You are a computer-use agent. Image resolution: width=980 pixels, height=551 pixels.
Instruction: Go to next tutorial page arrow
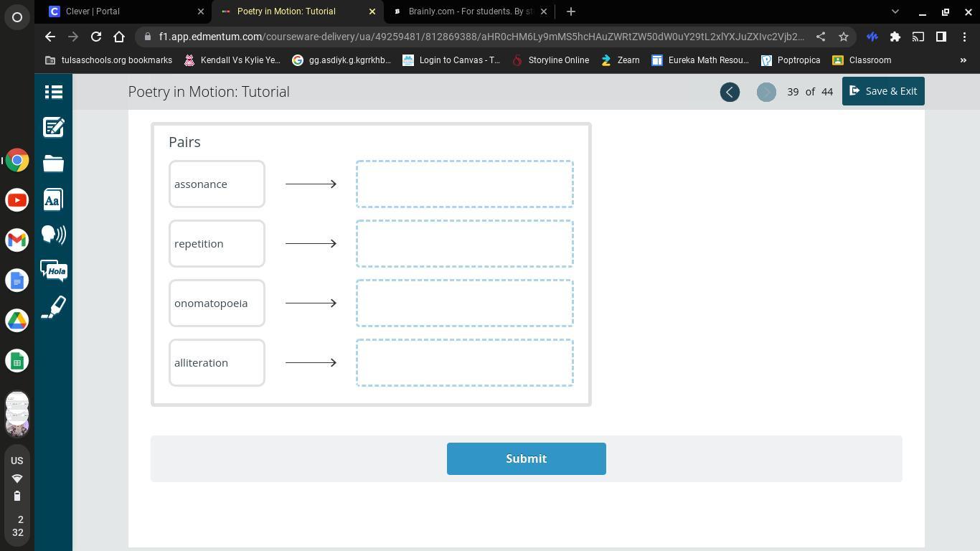pyautogui.click(x=766, y=92)
